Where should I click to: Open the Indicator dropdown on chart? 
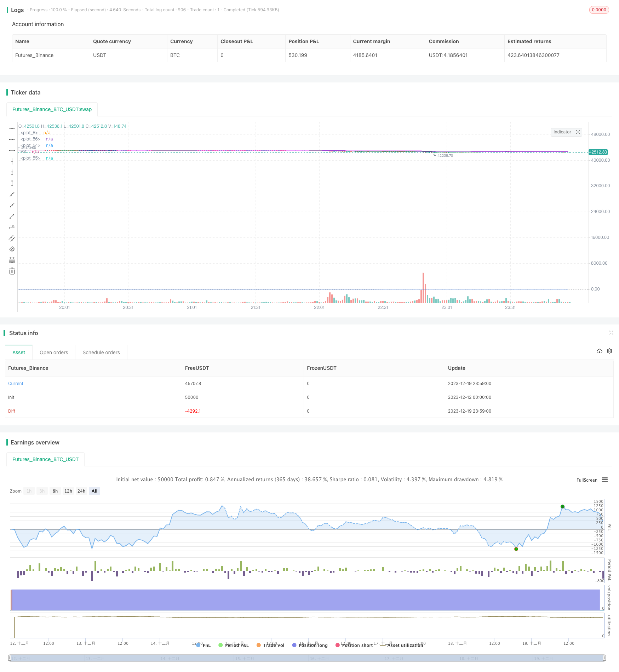pyautogui.click(x=562, y=132)
